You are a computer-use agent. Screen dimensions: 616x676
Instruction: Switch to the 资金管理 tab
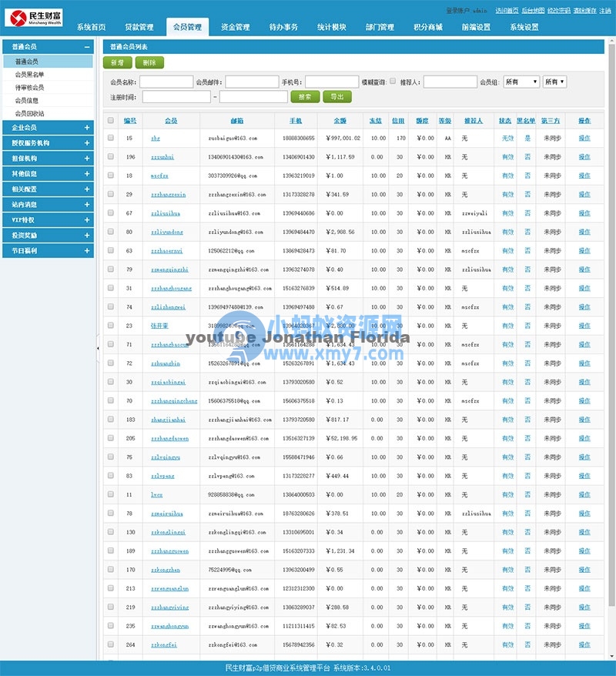tap(235, 27)
